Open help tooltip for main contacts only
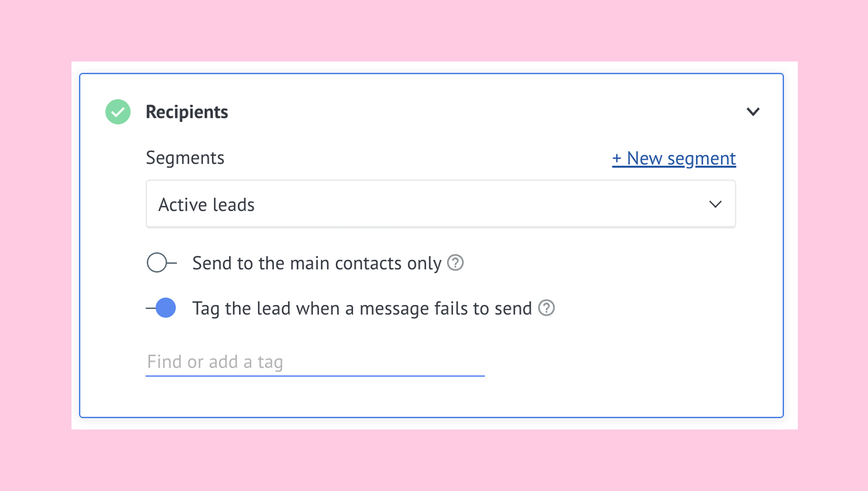868x491 pixels. coord(455,263)
